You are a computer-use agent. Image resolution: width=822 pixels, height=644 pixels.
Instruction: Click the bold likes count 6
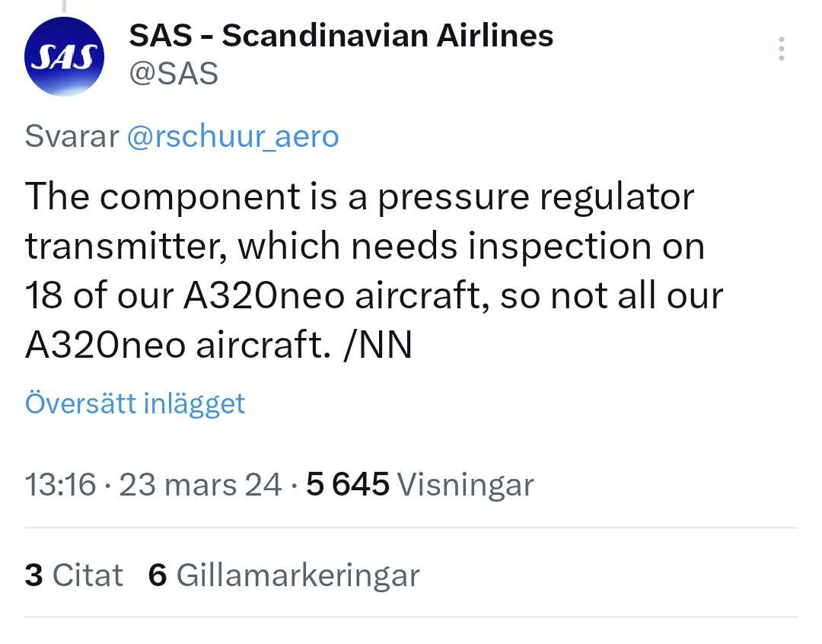click(158, 575)
